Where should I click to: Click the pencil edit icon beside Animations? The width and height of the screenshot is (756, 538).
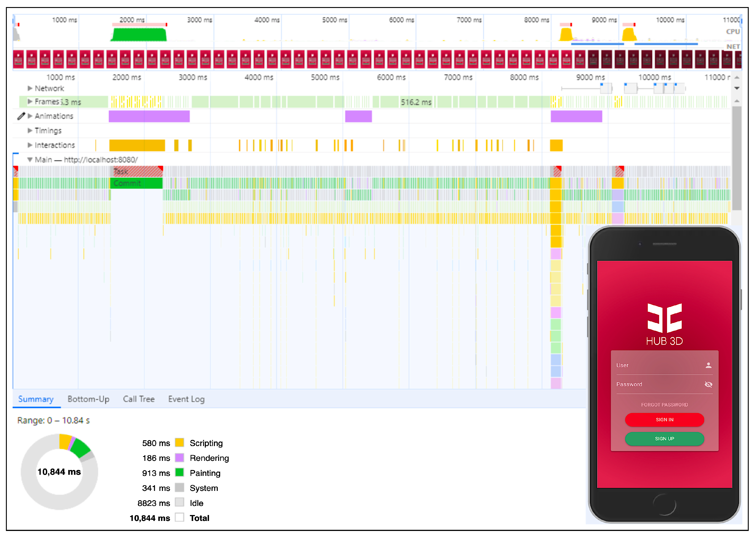[x=21, y=116]
